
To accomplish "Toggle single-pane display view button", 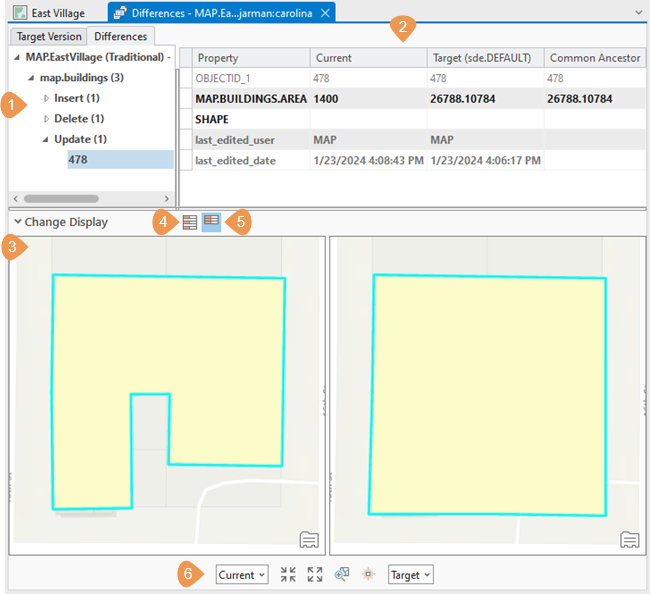I will click(190, 222).
